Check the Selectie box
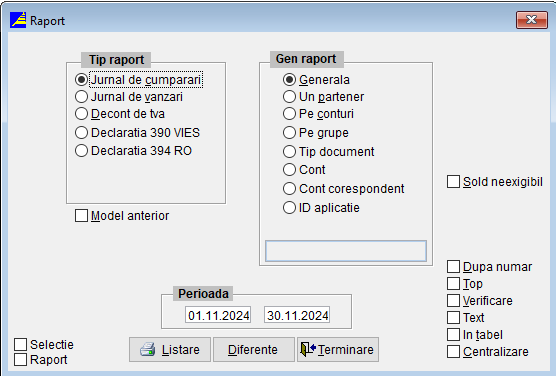The height and width of the screenshot is (376, 556). [x=21, y=344]
